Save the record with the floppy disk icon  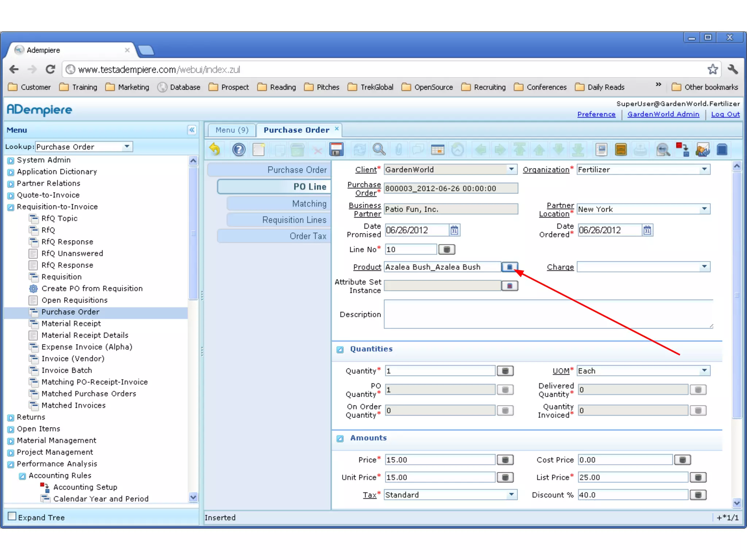coord(336,149)
